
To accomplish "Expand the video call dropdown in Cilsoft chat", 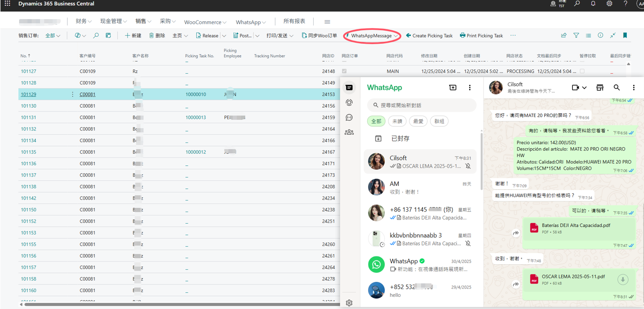I will tap(584, 88).
